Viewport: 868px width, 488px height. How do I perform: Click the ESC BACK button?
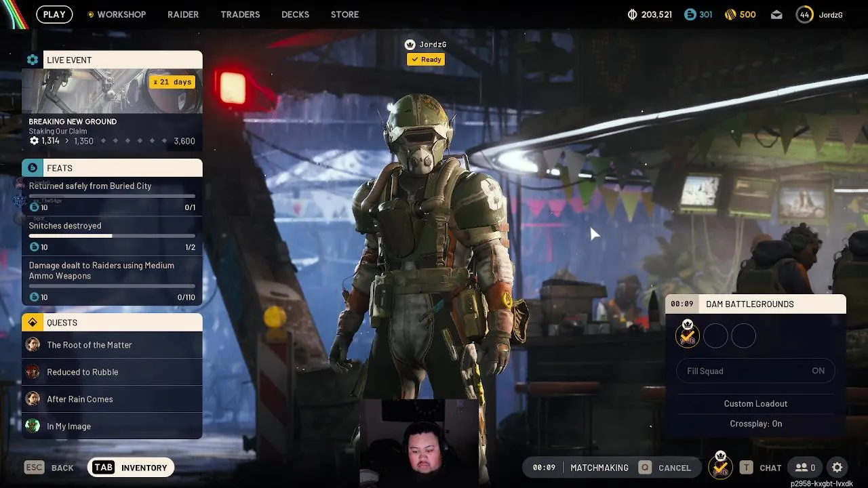(49, 468)
